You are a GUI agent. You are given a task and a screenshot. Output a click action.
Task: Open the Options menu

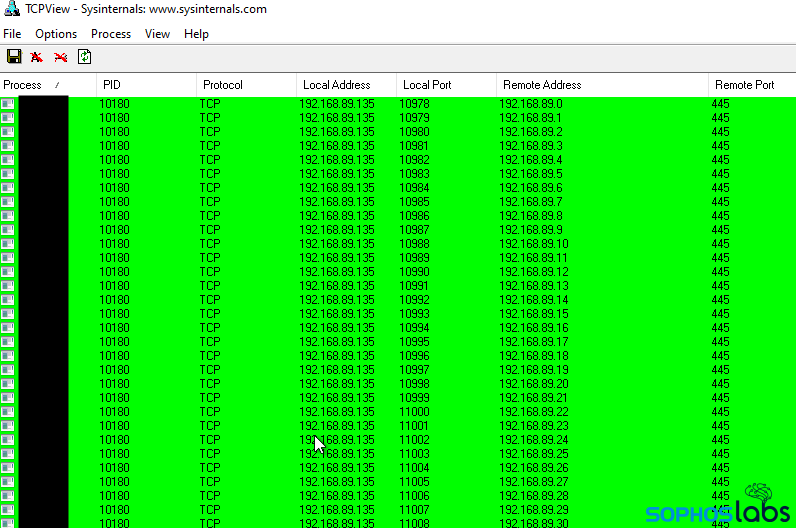(56, 34)
